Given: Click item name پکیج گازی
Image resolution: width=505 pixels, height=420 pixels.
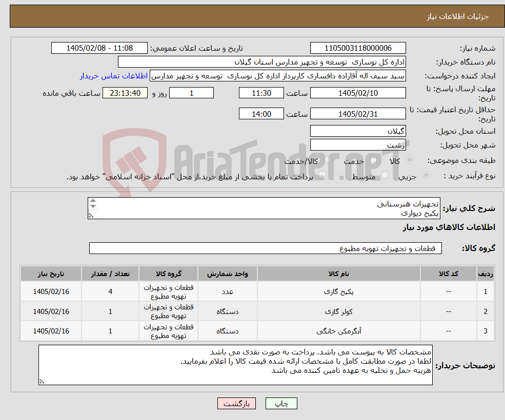Looking at the screenshot, I should click(x=339, y=291).
